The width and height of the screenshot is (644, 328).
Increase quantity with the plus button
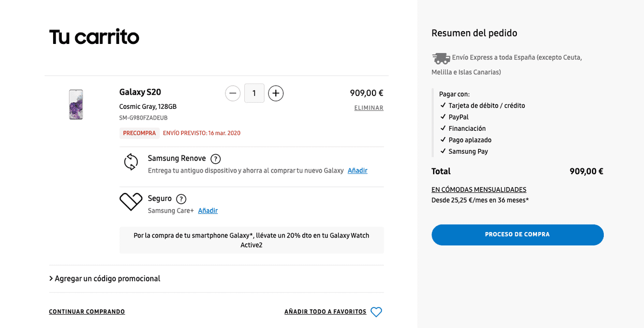[x=276, y=93]
